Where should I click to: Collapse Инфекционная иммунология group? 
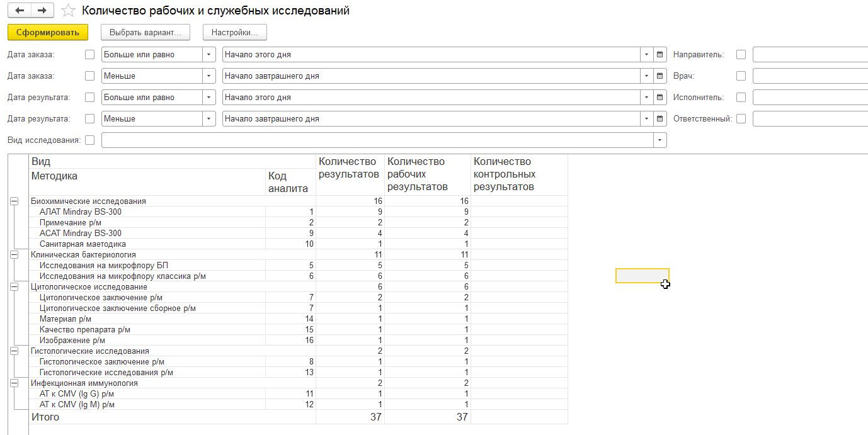(x=13, y=383)
